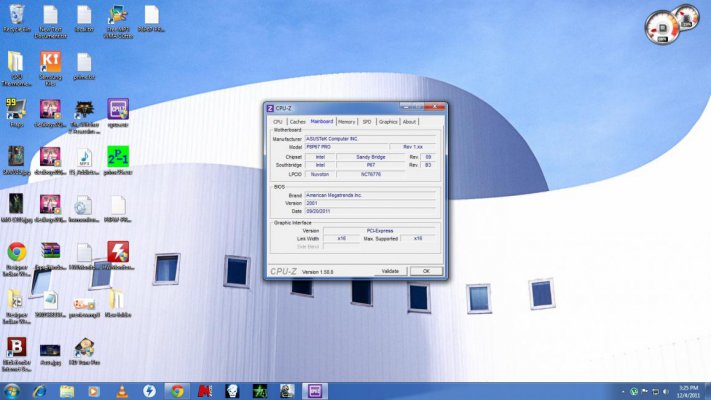Open the Caches tab
The height and width of the screenshot is (400, 711).
point(297,122)
